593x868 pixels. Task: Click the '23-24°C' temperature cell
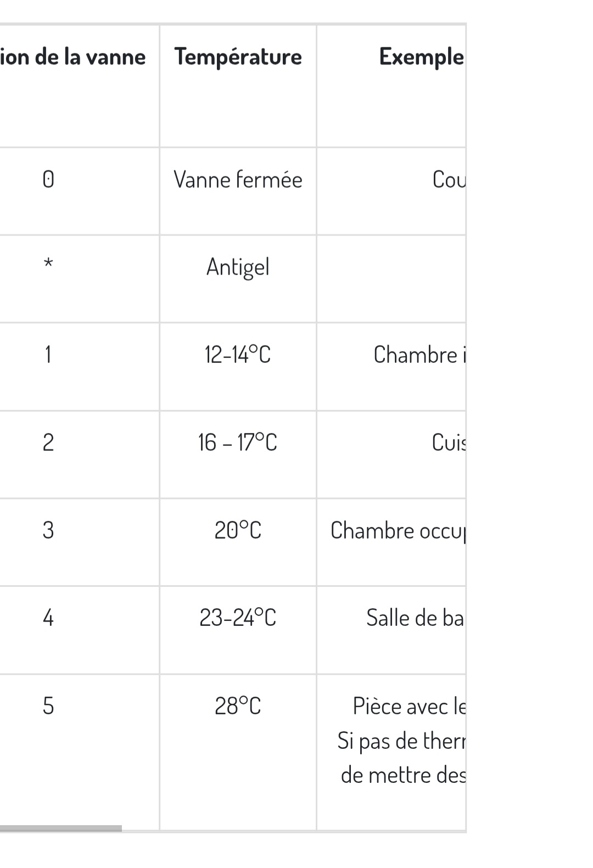coord(238,618)
